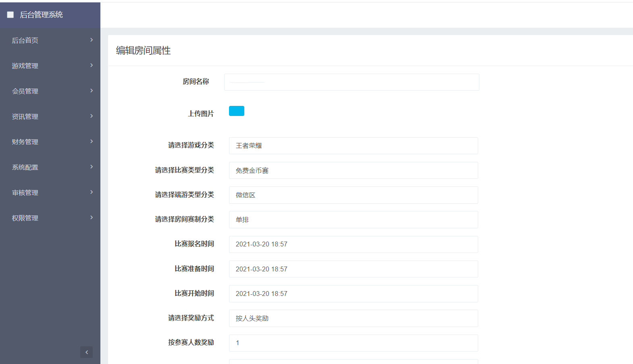Collapse the sidebar with bottom arrow icon
This screenshot has height=364, width=633.
tap(86, 352)
